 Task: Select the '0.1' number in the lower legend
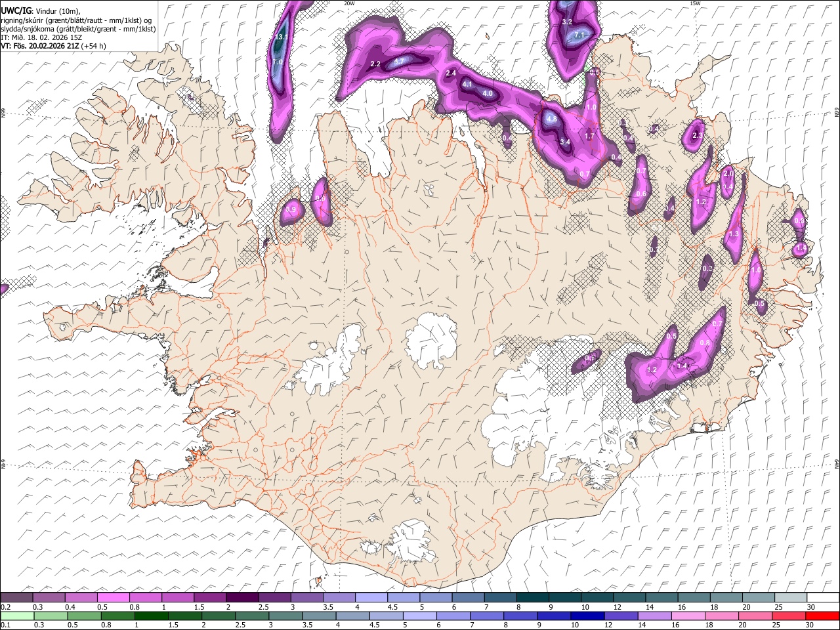(x=5, y=625)
